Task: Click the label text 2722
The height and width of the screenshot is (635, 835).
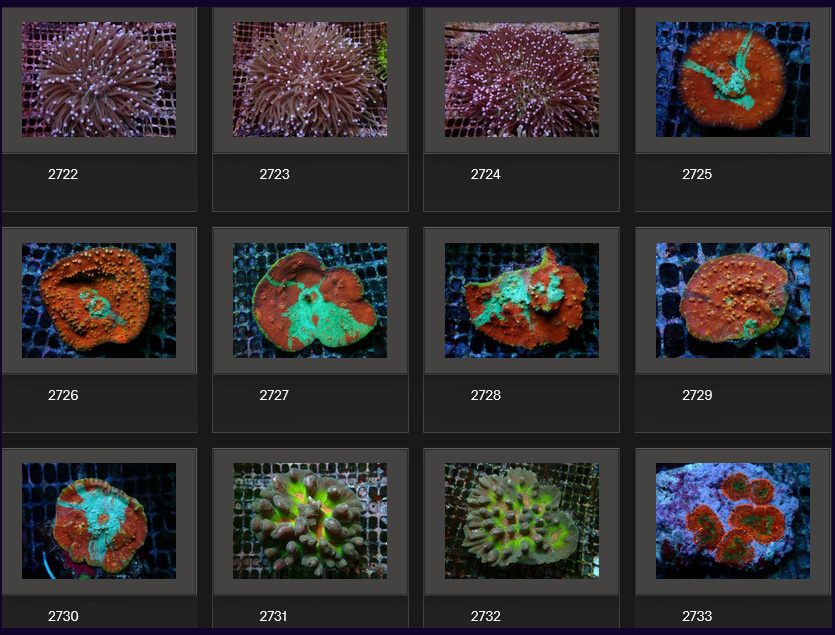Action: (x=63, y=174)
